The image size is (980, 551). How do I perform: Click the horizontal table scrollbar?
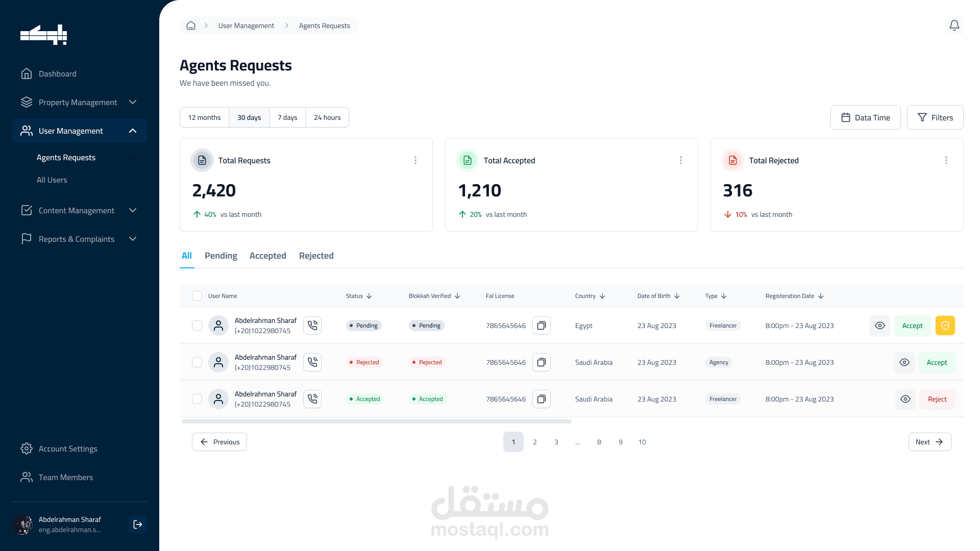pos(377,421)
